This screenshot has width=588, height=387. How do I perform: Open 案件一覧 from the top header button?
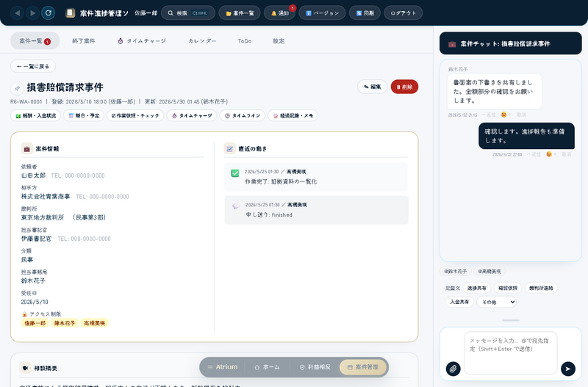(x=240, y=13)
